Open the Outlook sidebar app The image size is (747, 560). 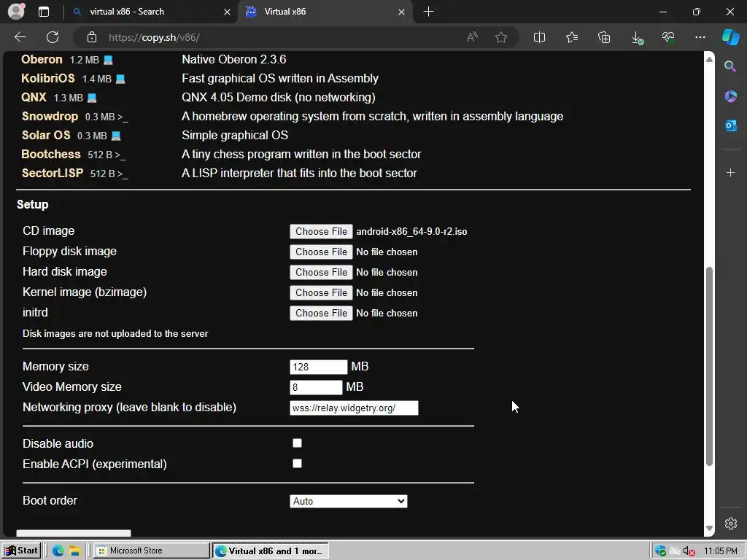pyautogui.click(x=730, y=125)
